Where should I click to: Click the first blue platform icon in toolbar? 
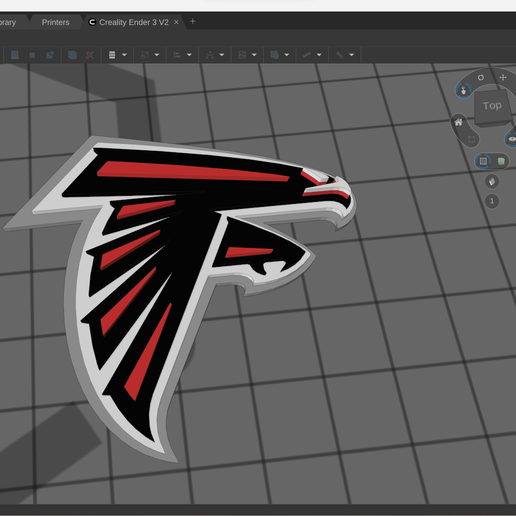(x=15, y=55)
